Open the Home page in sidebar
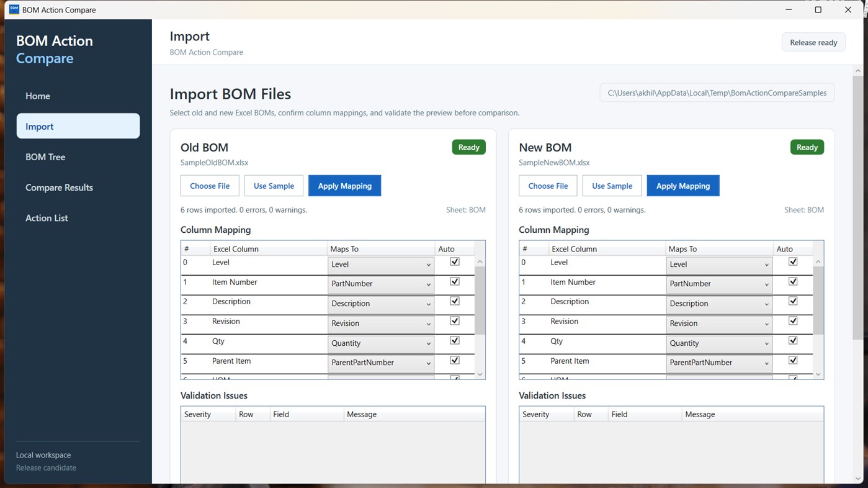This screenshot has height=488, width=868. [x=78, y=96]
